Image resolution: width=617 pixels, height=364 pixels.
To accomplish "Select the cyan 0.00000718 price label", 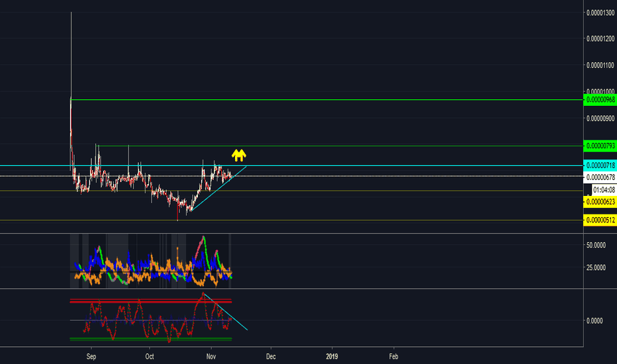I will click(600, 165).
